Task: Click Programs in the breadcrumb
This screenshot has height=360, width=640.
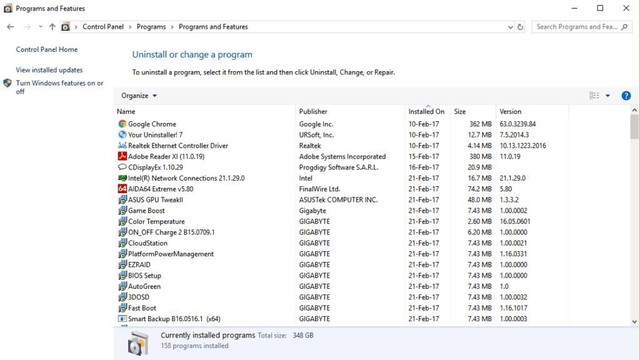Action: [151, 27]
